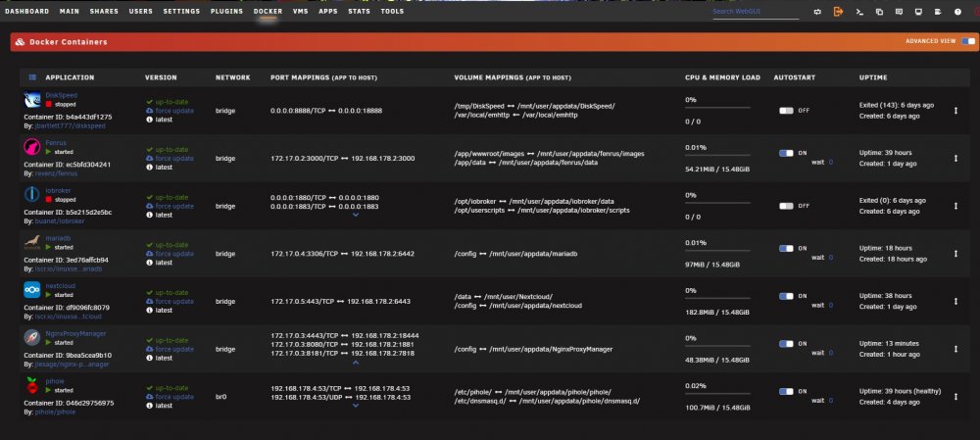Disable autostart for pihole

click(x=786, y=391)
